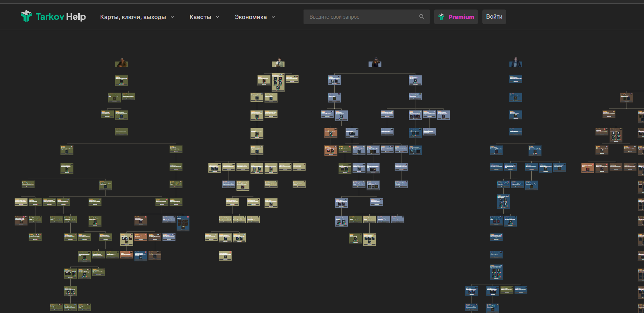
Task: Select the Prapor trader portrait in olive
Action: coord(121,63)
